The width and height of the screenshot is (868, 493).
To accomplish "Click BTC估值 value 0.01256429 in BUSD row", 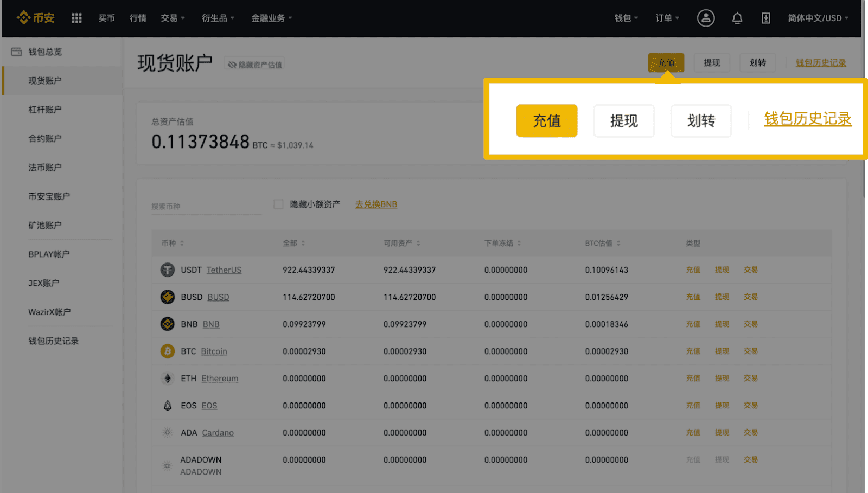I will [x=607, y=297].
